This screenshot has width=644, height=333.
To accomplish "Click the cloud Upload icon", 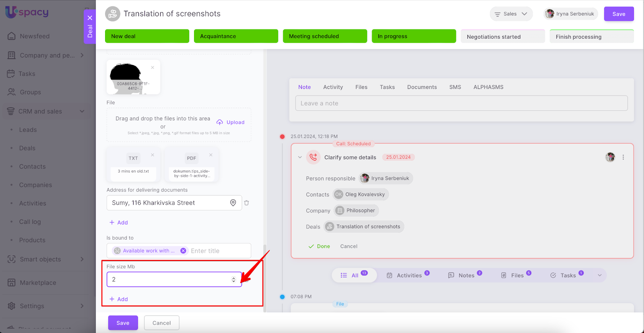I will (220, 122).
